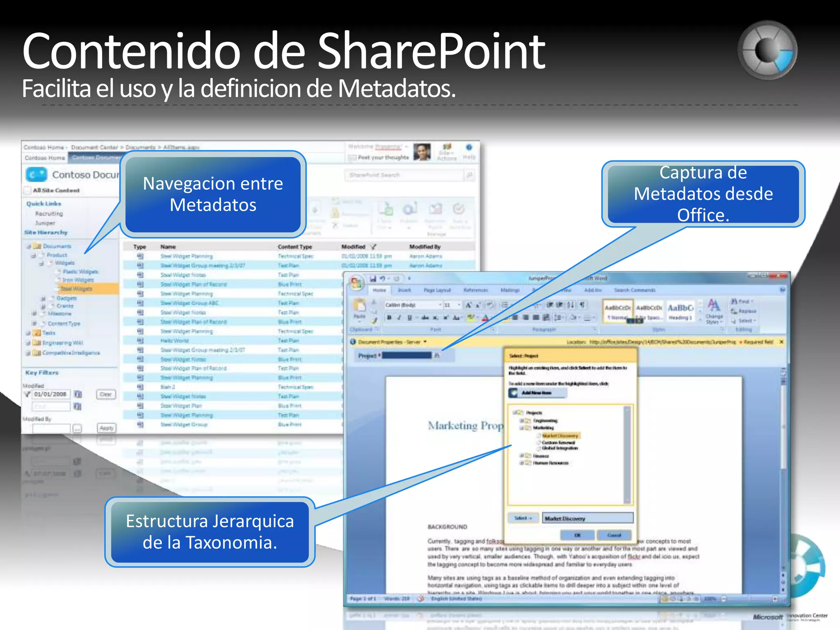Click the Select Project dialog list scrollbar
Image resolution: width=840 pixels, height=630 pixels.
(627, 454)
